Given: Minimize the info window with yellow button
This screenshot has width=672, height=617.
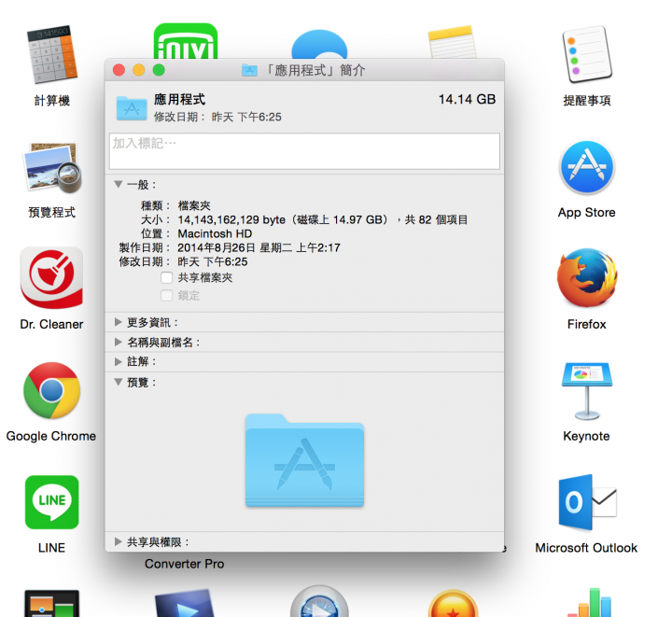Looking at the screenshot, I should [x=139, y=70].
